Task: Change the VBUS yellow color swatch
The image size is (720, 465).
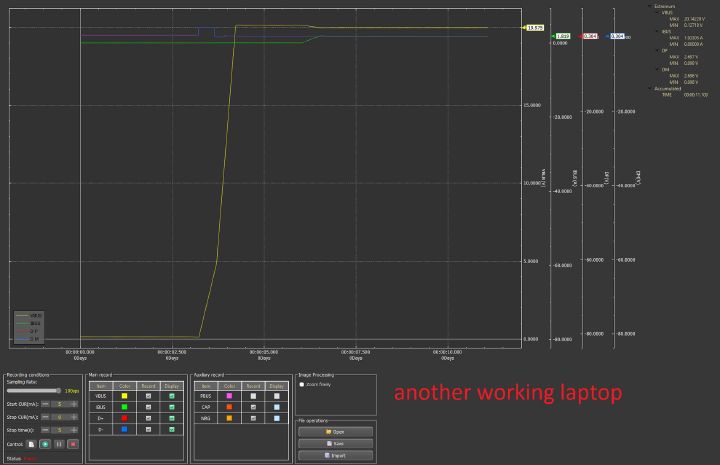Action: coord(124,396)
